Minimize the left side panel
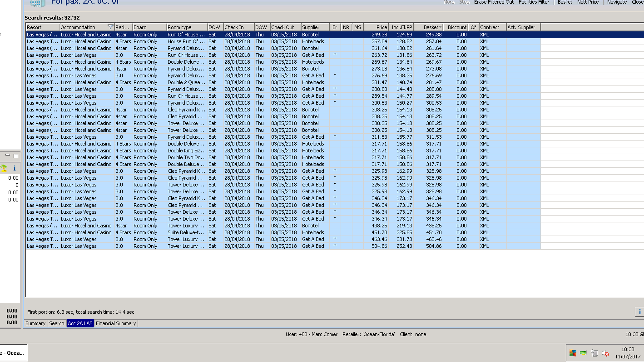Screen dimensions: 644x362 pos(8,156)
